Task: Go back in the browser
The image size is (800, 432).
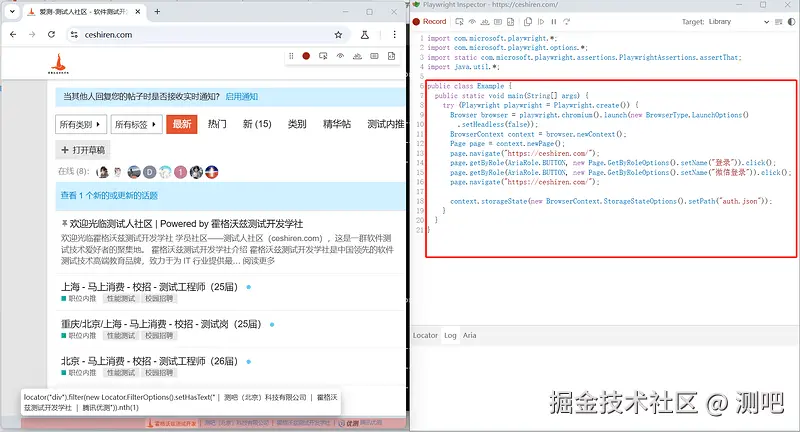Action: 13,35
